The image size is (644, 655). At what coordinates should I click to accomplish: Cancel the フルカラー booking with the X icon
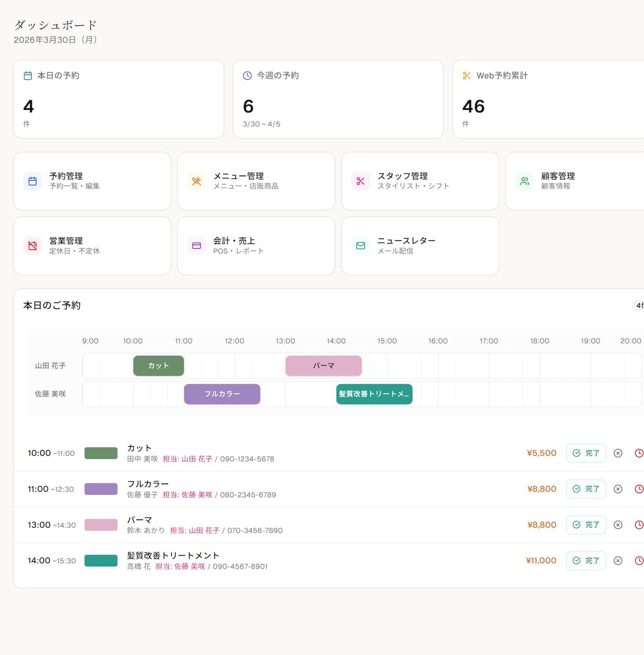[618, 489]
